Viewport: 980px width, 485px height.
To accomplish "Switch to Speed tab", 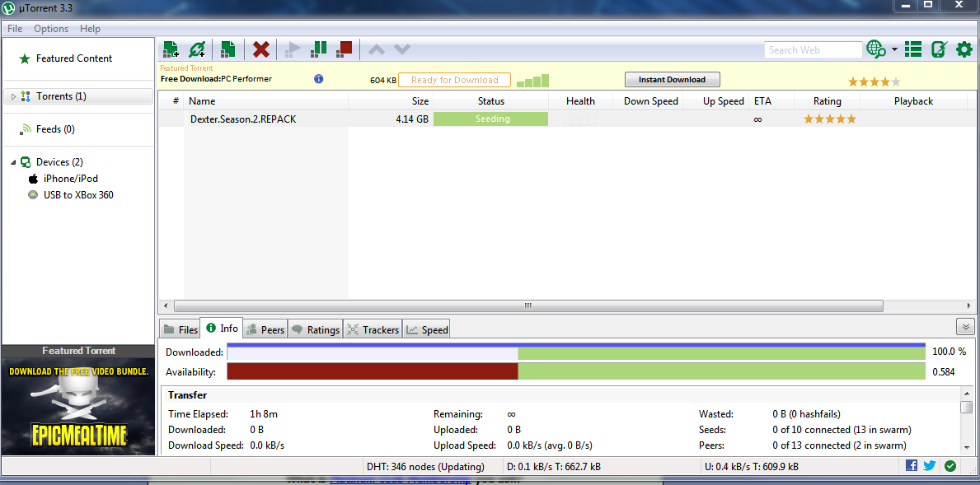I will pos(427,329).
